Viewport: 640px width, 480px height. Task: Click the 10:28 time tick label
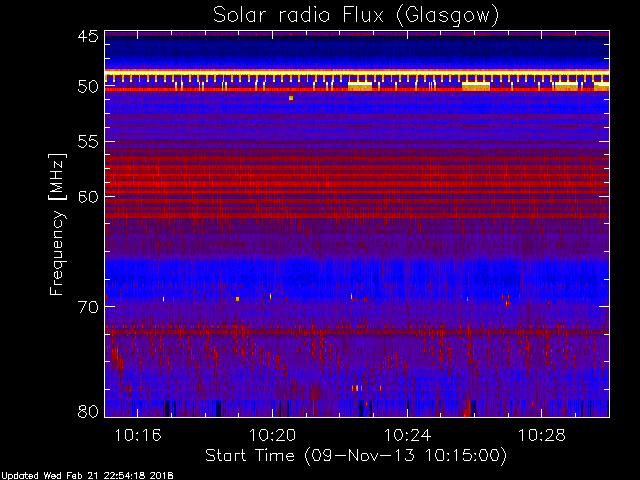pyautogui.click(x=542, y=436)
